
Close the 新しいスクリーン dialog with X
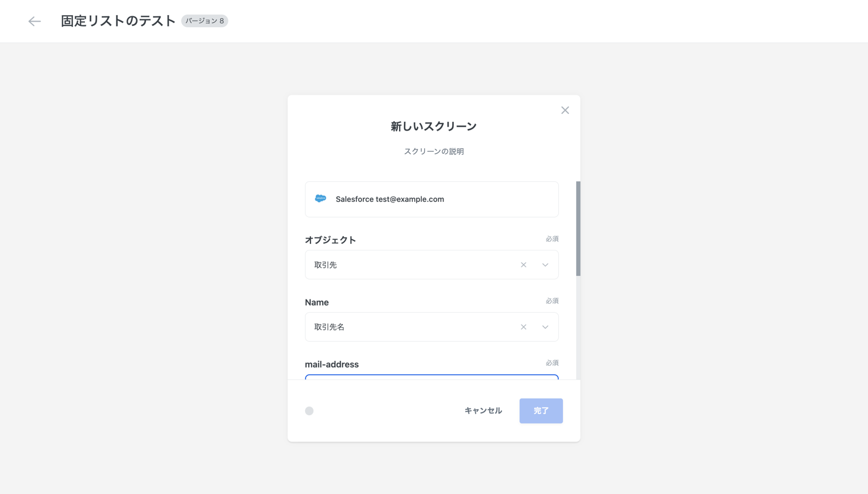click(565, 110)
